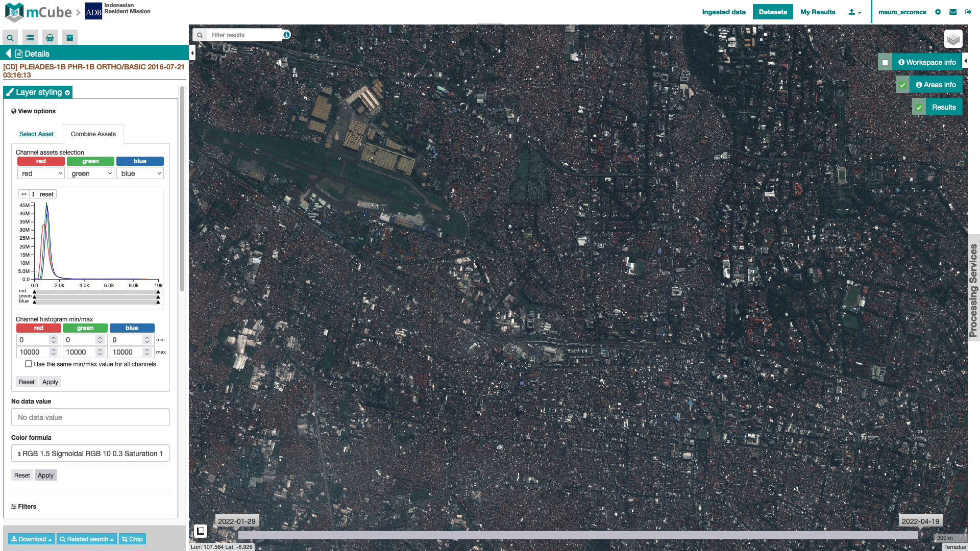Open the mail envelope icon in header
Screen dimensions: 980x551
[953, 12]
